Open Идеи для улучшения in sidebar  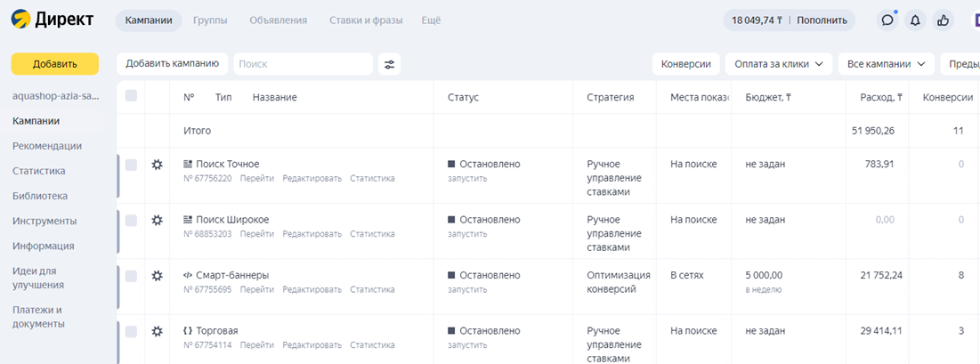[x=38, y=278]
